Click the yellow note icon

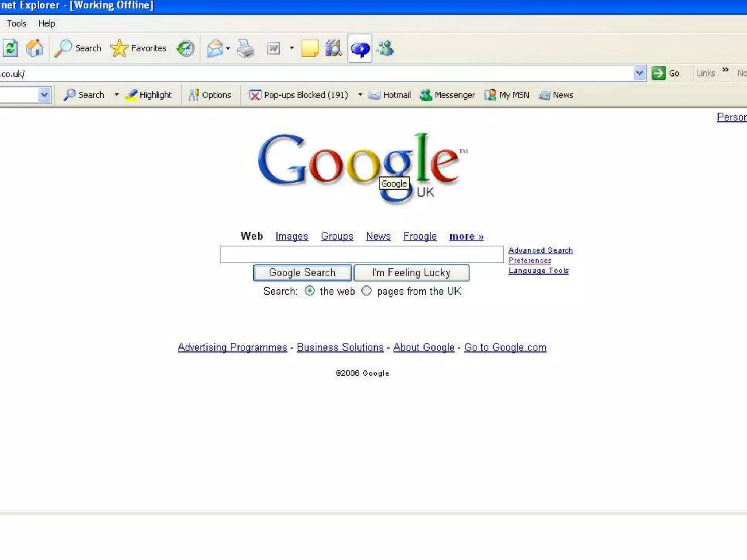pos(310,48)
